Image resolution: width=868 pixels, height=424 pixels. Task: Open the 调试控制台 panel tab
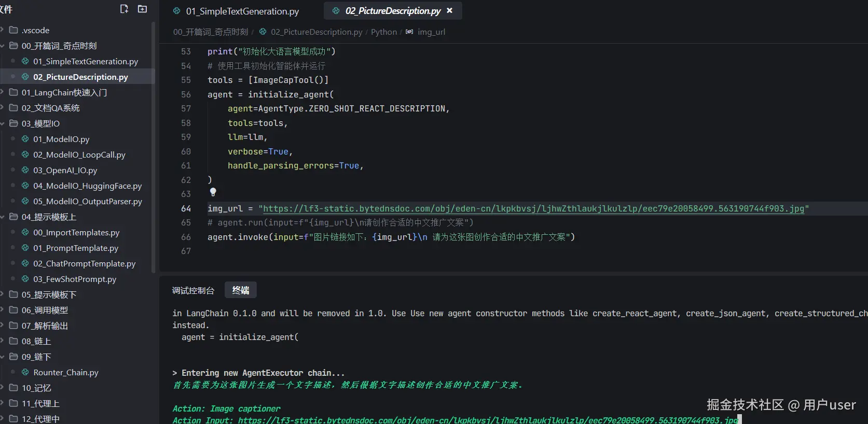193,290
